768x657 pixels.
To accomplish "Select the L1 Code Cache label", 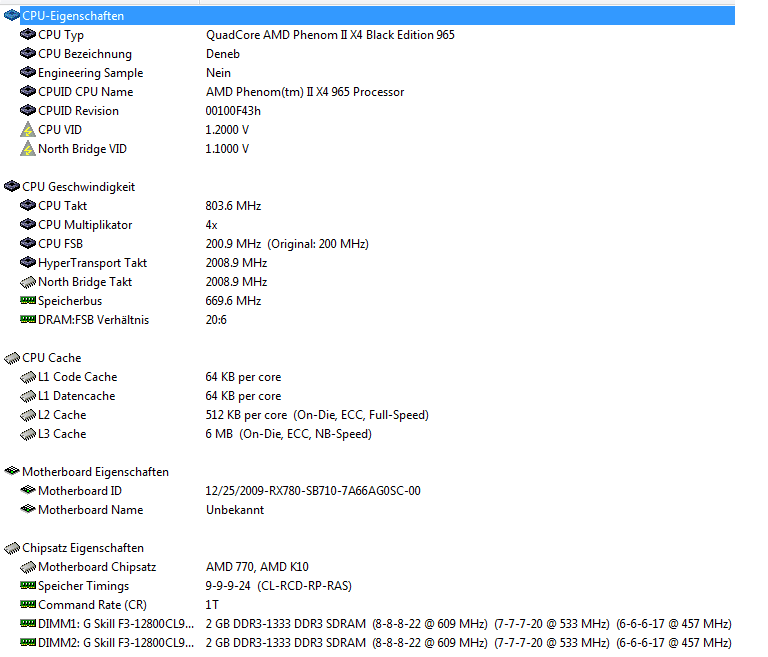I will click(x=77, y=377).
